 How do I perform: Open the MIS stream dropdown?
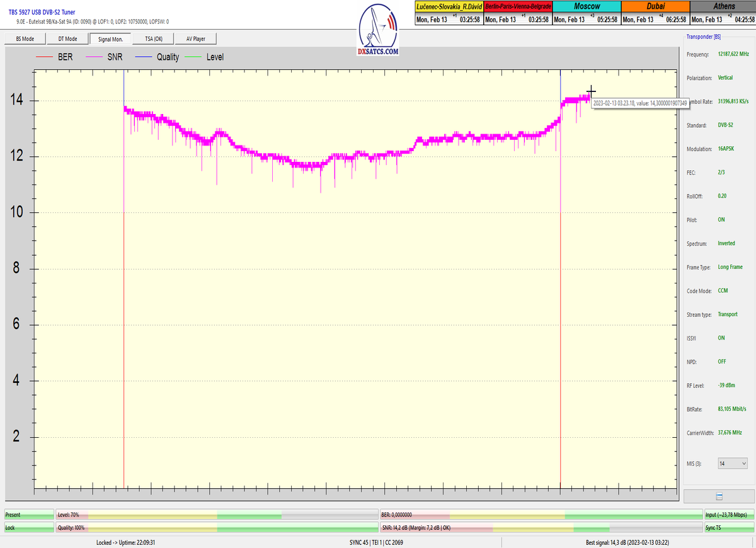[x=732, y=464]
